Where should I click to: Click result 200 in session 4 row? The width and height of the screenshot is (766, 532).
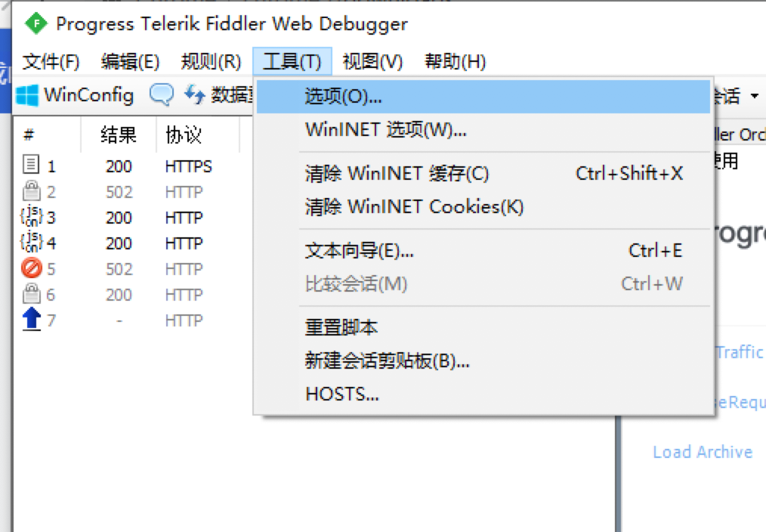pos(119,243)
